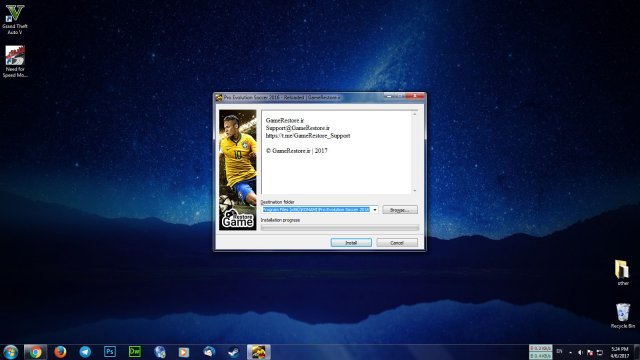Click the EN language indicator
This screenshot has width=640, height=360.
[x=560, y=351]
